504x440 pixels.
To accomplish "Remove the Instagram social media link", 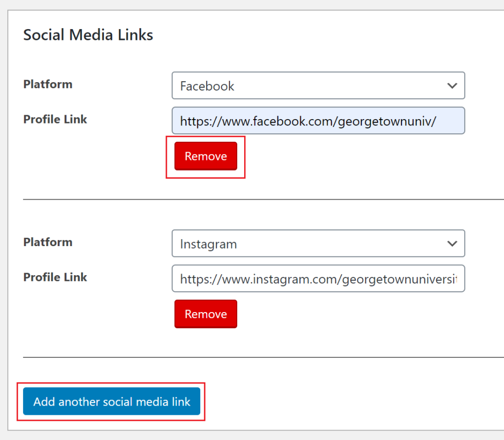I will click(206, 314).
